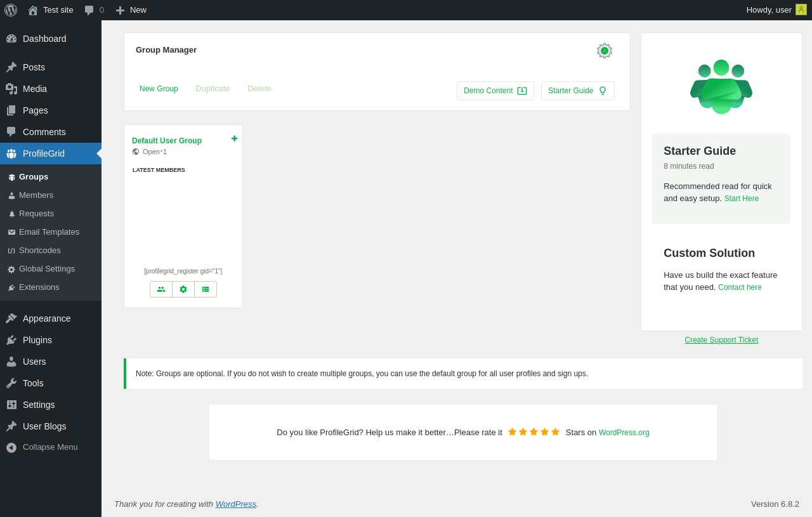This screenshot has width=812, height=517.
Task: Click the New label in admin bar
Action: click(x=138, y=10)
